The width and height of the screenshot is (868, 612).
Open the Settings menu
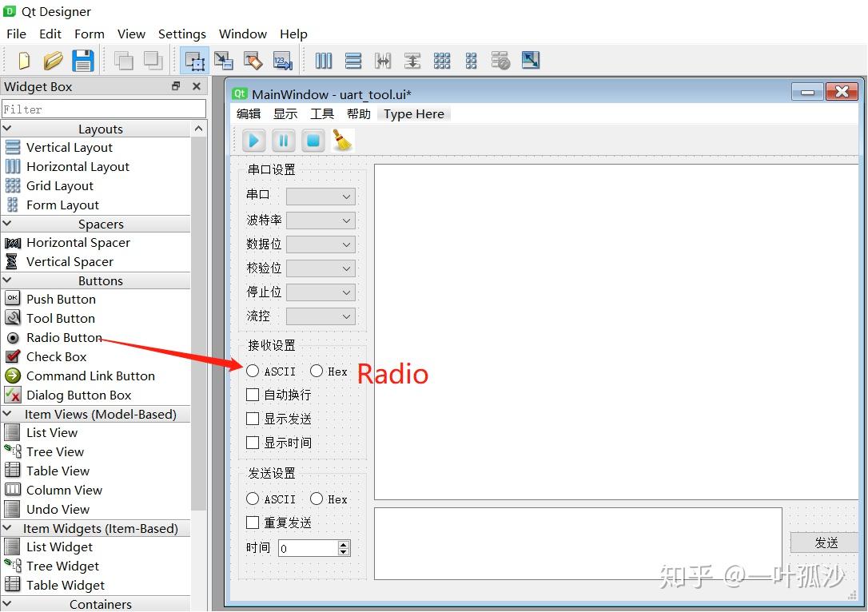[181, 34]
